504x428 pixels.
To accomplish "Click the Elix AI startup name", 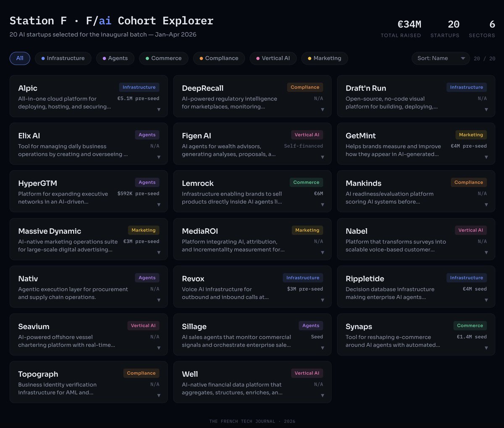I will tap(29, 136).
